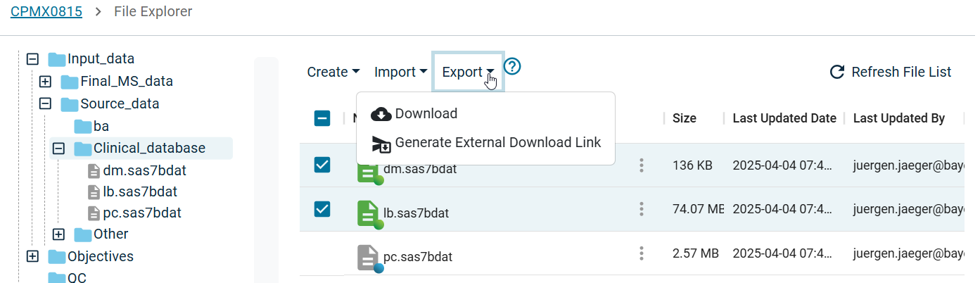This screenshot has width=980, height=283.
Task: Uncheck the lb.sas7bdat row checkbox
Action: coord(322,209)
